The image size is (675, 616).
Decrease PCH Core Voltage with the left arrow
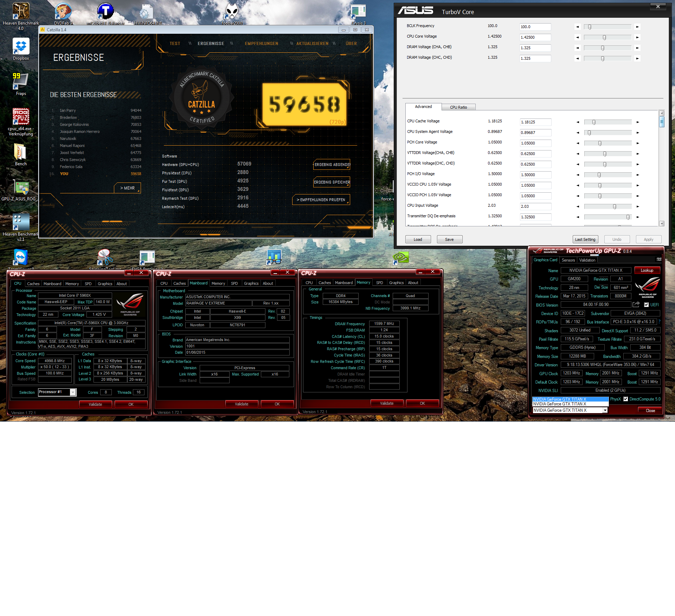point(577,143)
